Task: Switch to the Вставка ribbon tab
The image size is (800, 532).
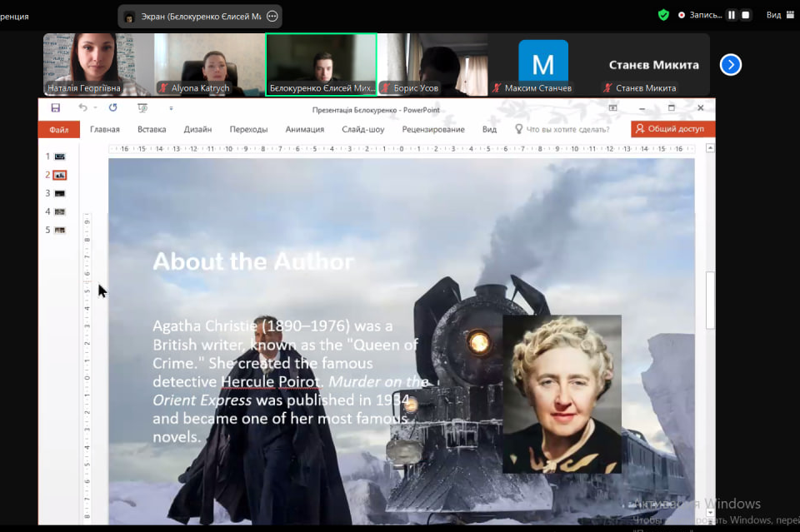Action: (x=152, y=129)
